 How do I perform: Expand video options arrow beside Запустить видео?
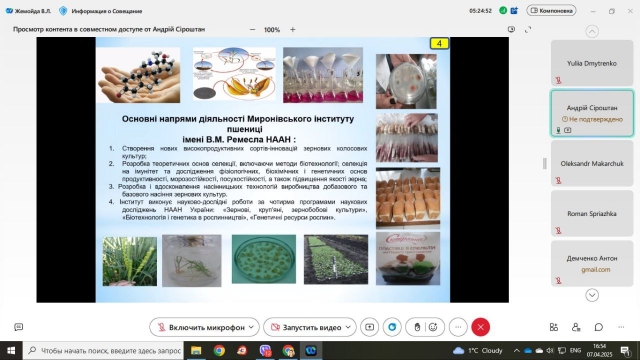pos(348,327)
